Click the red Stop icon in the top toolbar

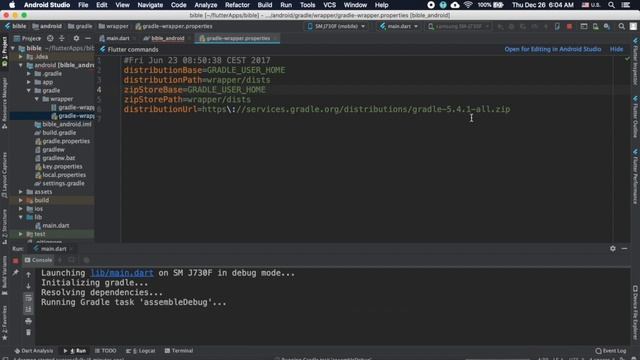(x=569, y=27)
